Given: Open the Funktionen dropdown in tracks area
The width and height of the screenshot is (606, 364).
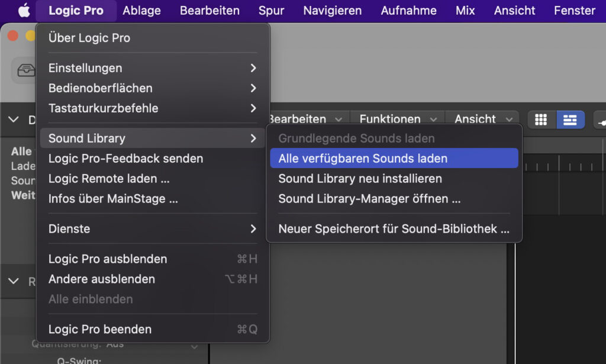Looking at the screenshot, I should 398,119.
